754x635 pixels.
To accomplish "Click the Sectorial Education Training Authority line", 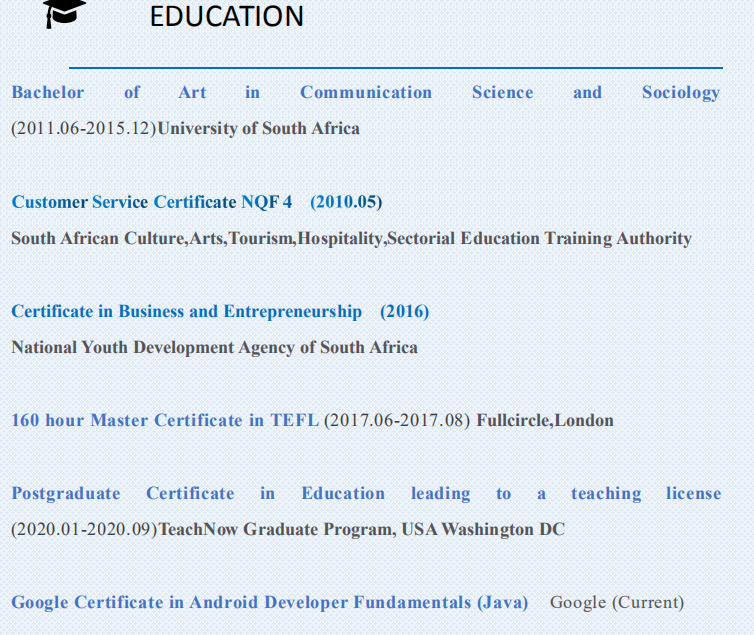I will 351,238.
